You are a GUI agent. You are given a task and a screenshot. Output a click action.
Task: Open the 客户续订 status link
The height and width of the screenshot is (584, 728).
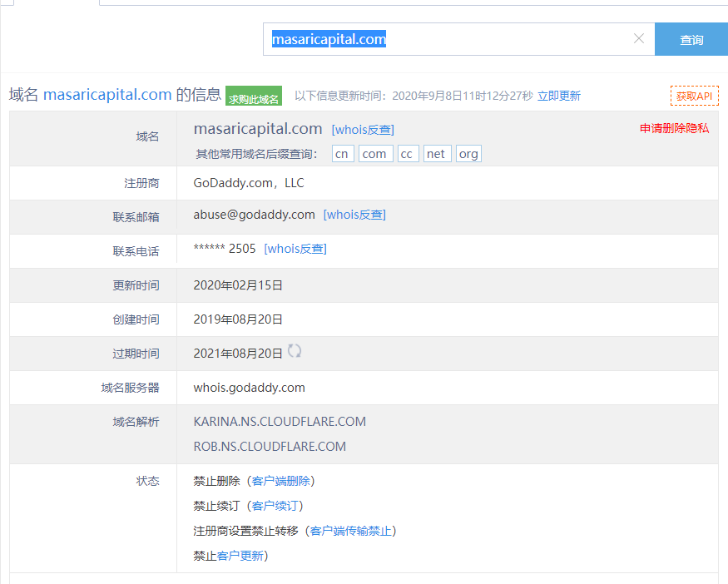[277, 506]
